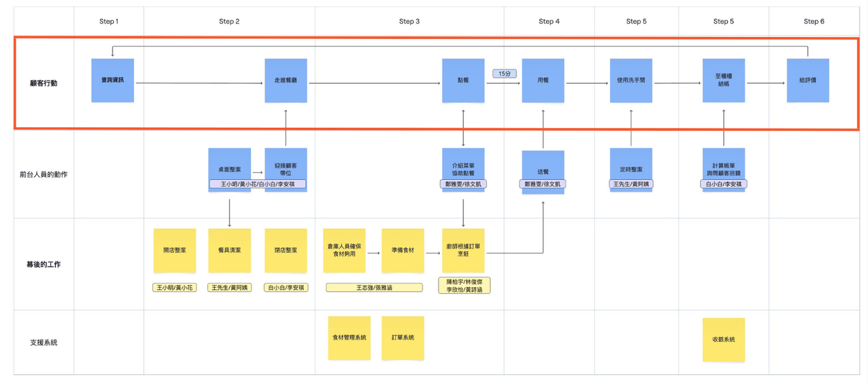Click 鄭雅雯/徐文凱 tag on 送餐 note
This screenshot has height=384, width=868.
tap(543, 184)
